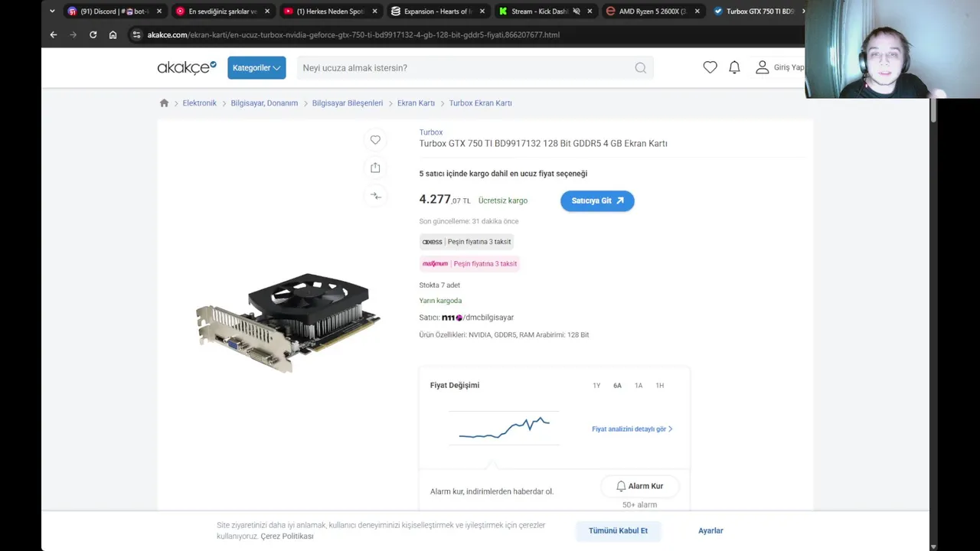Screen dimensions: 980x551
Task: Select 1A price history range
Action: pyautogui.click(x=639, y=386)
